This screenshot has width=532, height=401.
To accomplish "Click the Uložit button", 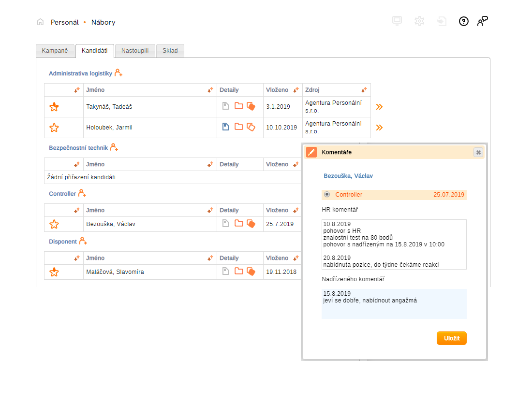I will pos(451,338).
